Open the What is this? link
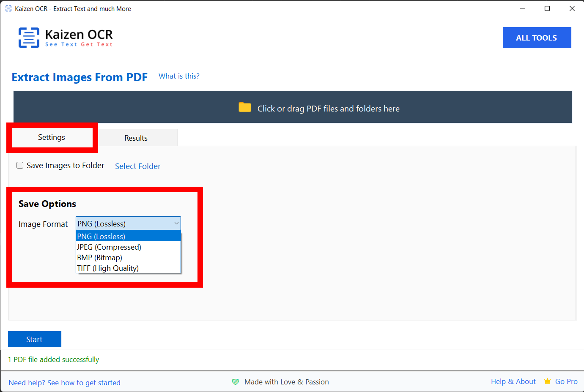Image resolution: width=584 pixels, height=392 pixels. click(x=179, y=76)
